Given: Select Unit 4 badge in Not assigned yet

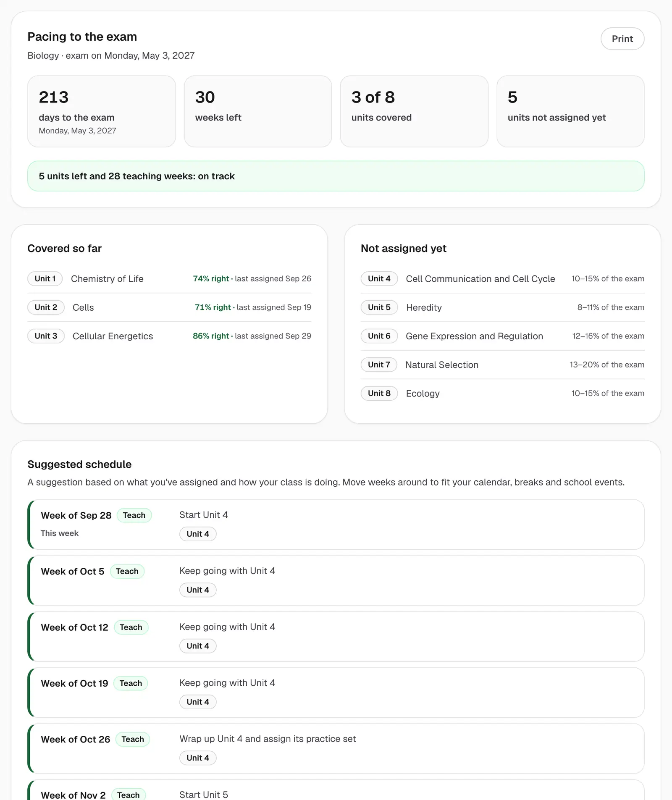Looking at the screenshot, I should 379,278.
